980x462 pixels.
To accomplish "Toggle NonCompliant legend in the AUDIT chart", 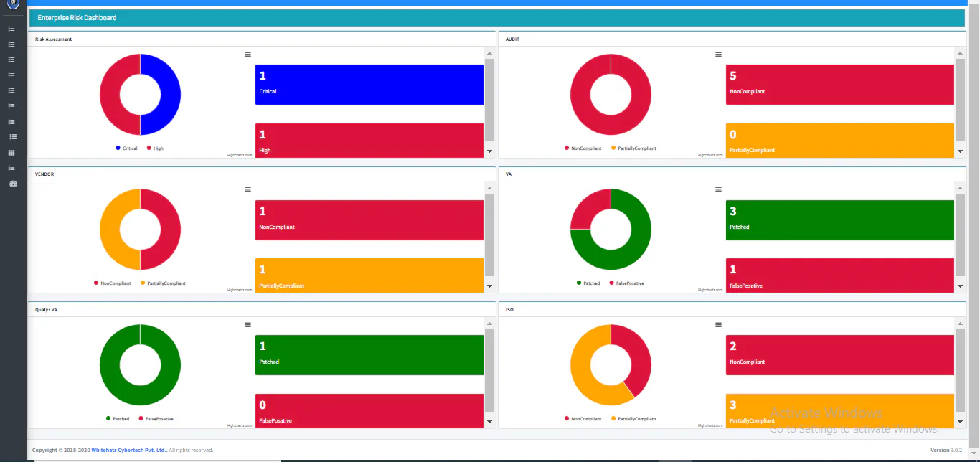I will pyautogui.click(x=583, y=148).
